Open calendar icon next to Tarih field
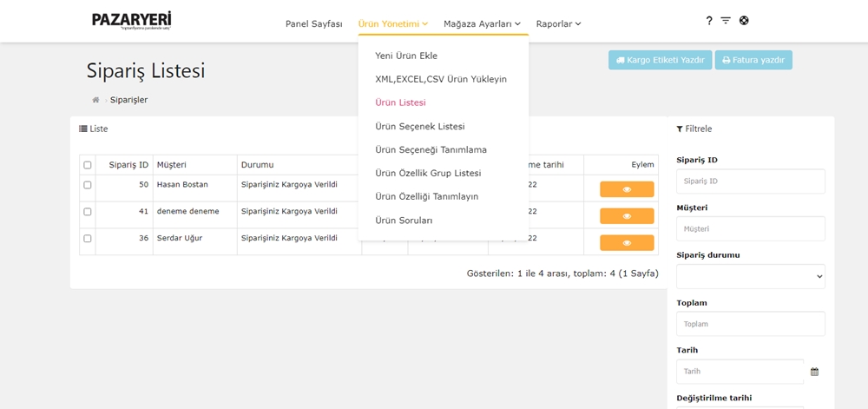Viewport: 868px width, 409px height. (x=814, y=372)
